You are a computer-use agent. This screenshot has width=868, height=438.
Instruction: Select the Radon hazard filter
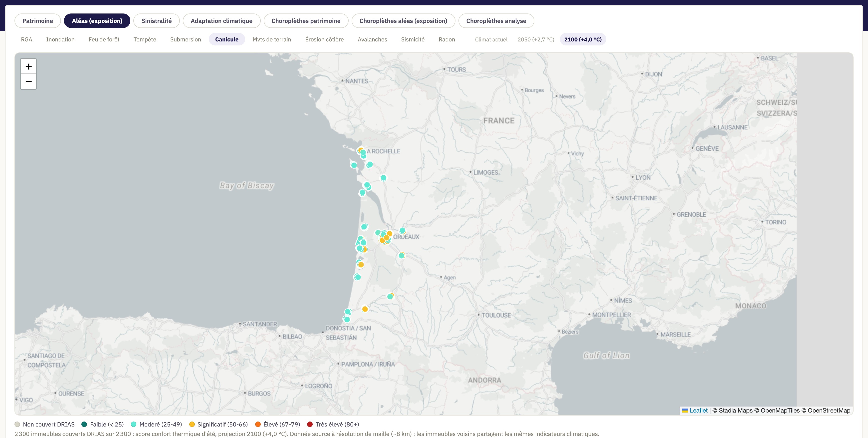click(x=446, y=39)
